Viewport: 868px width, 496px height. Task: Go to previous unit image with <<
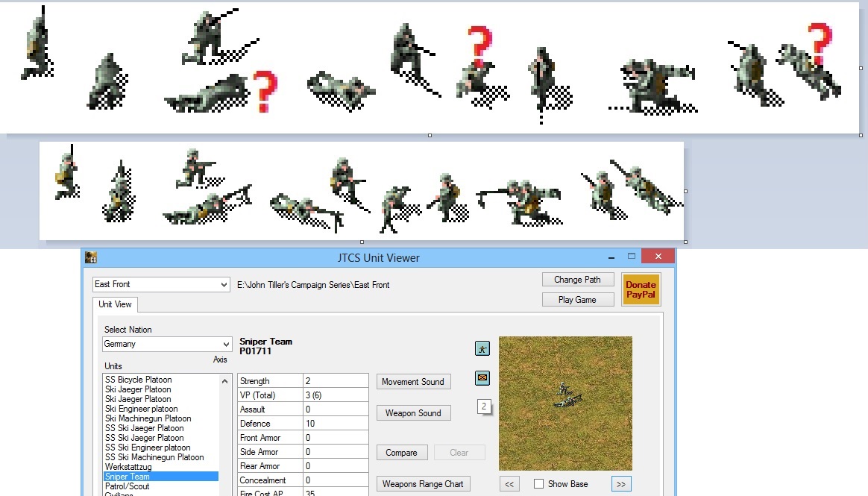click(x=509, y=484)
